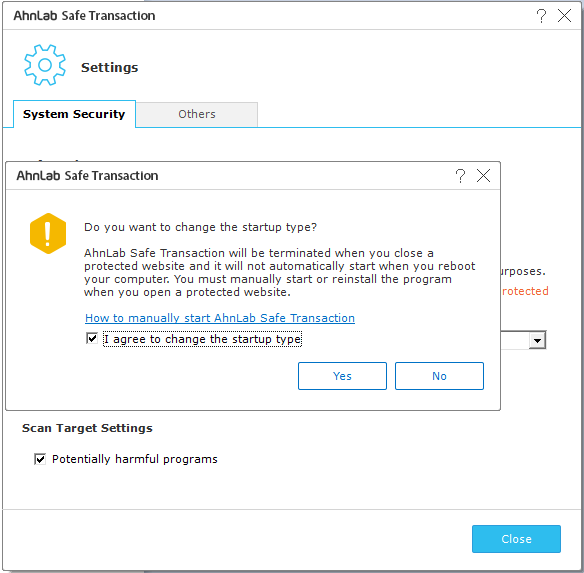Image resolution: width=584 pixels, height=573 pixels.
Task: Click the yellow warning exclamation icon
Action: [x=48, y=234]
